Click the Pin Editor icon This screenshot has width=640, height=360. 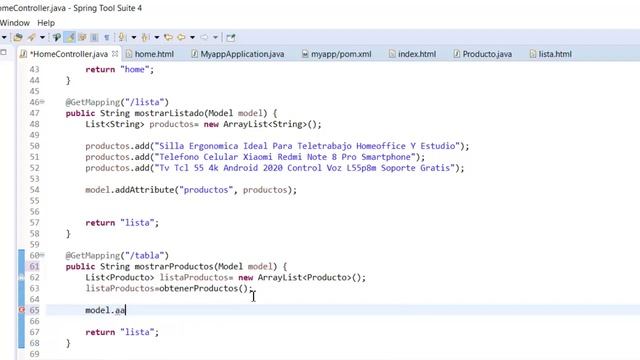[231, 38]
